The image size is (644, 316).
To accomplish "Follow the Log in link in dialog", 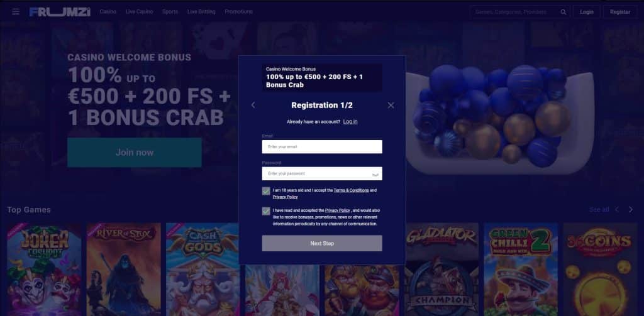I will pyautogui.click(x=350, y=121).
